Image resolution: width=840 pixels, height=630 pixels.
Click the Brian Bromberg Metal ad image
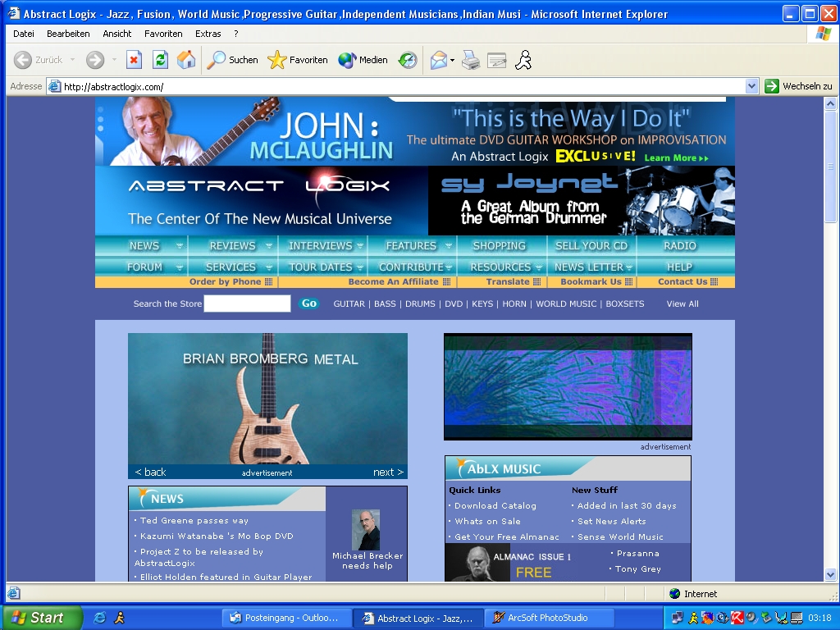(x=268, y=399)
